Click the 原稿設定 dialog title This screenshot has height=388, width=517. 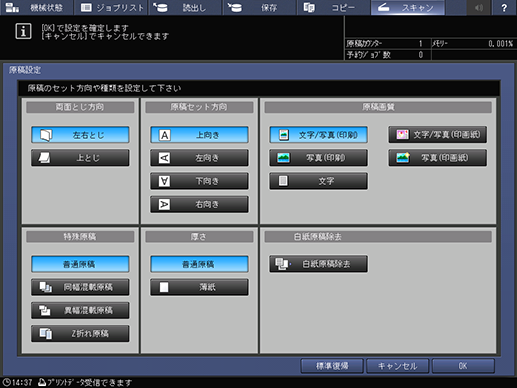coord(25,70)
